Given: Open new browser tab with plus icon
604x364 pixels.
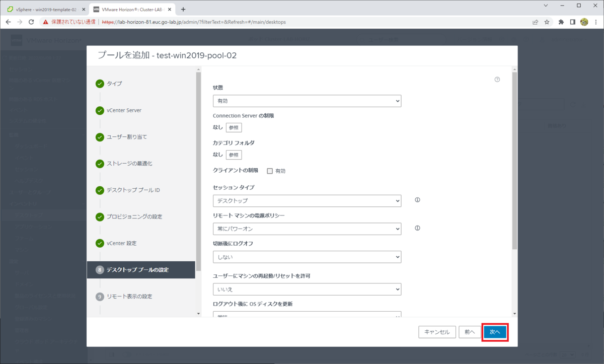Looking at the screenshot, I should click(x=183, y=9).
